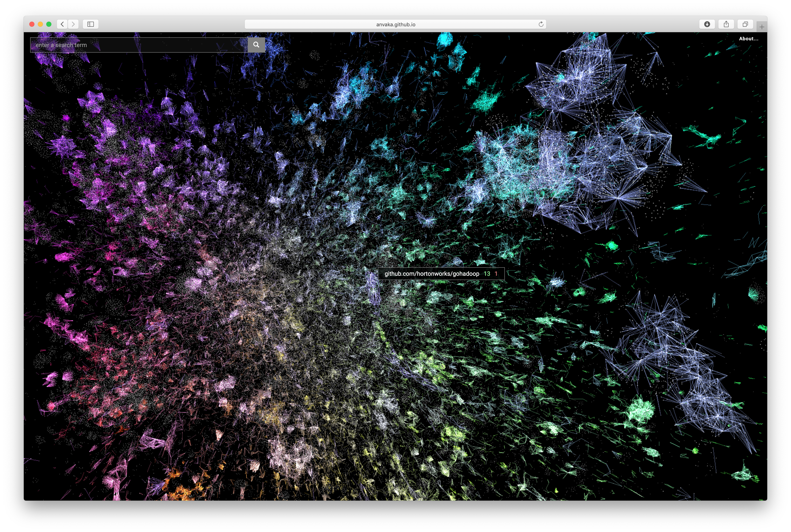Click the green count 13 in tooltip
Viewport: 791px width, 532px height.
(x=487, y=274)
